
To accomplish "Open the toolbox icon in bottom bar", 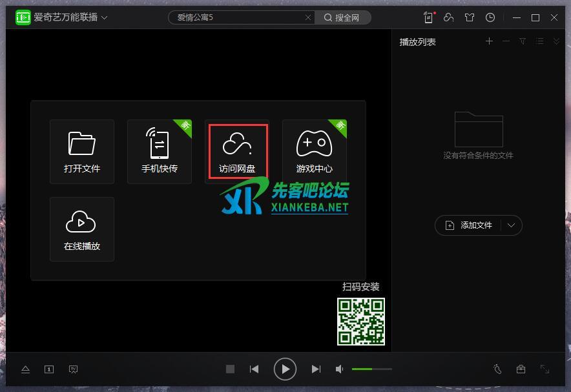I will click(x=521, y=369).
